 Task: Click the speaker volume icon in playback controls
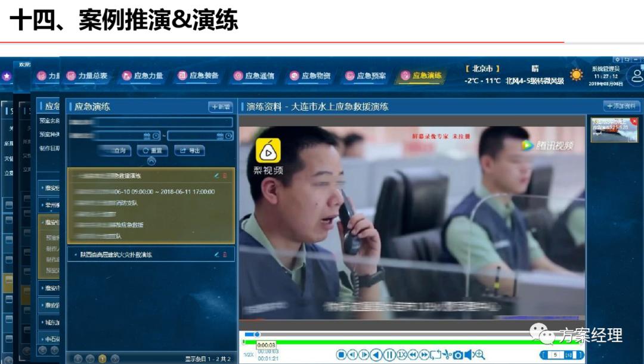coord(470,354)
